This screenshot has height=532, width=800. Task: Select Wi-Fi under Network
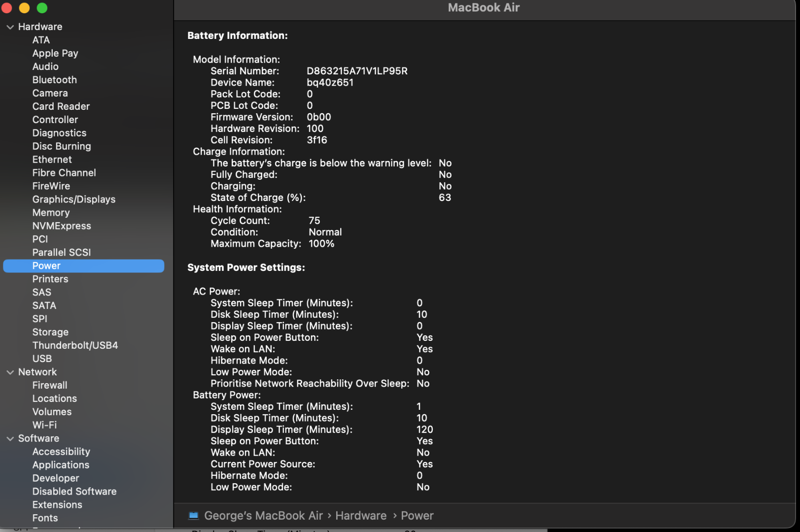(44, 425)
